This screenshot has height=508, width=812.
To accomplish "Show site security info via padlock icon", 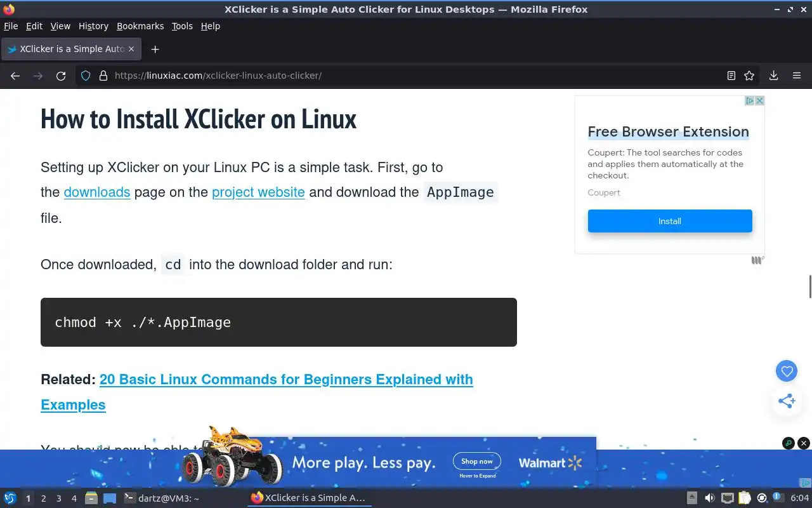I will [103, 76].
